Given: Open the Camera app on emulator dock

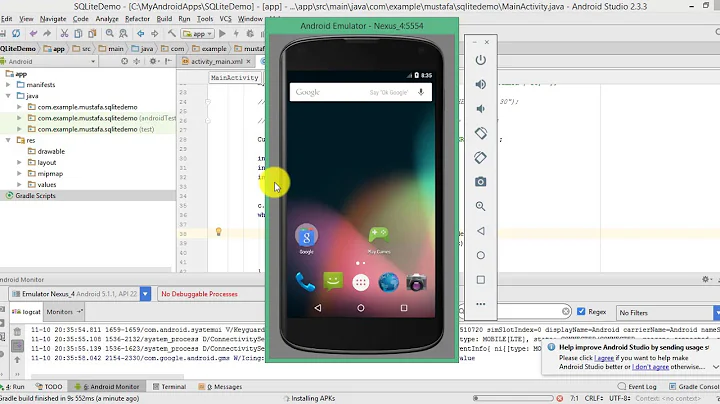Looking at the screenshot, I should (416, 282).
